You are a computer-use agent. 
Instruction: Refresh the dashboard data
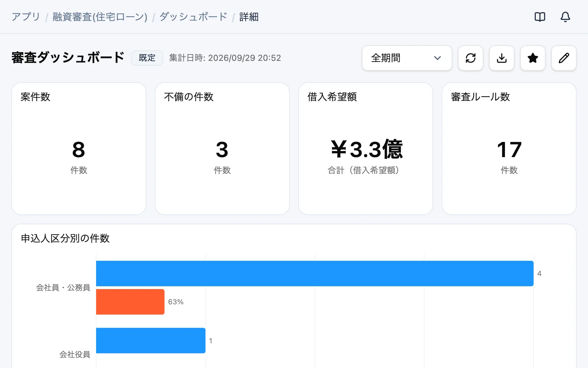point(470,58)
